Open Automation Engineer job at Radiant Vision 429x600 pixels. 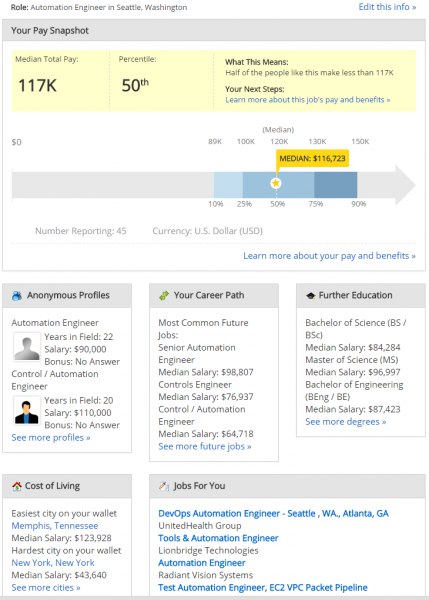202,563
